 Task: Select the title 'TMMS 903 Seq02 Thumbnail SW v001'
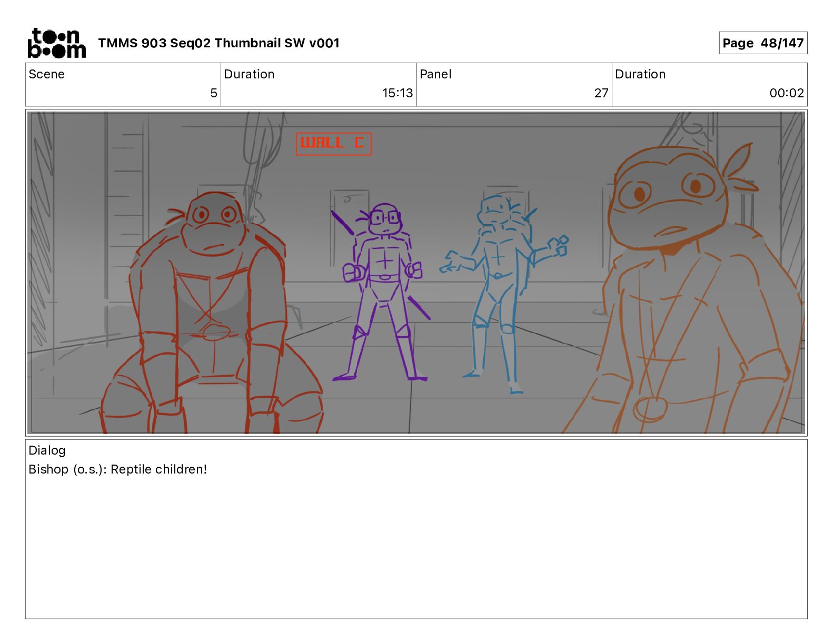[x=219, y=43]
